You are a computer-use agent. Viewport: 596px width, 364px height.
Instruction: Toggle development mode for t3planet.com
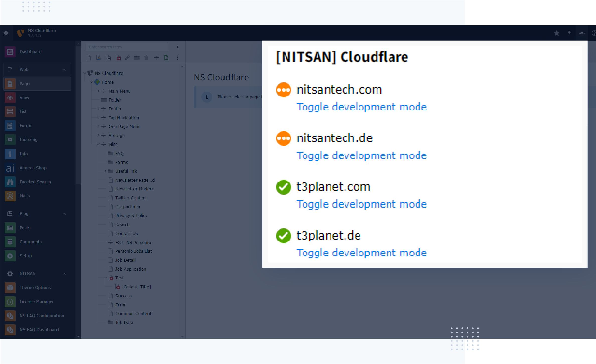coord(361,204)
